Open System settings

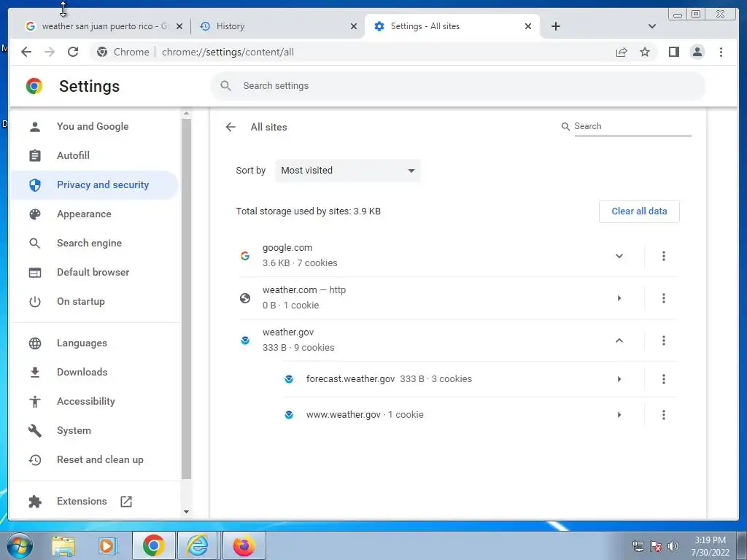pyautogui.click(x=94, y=430)
